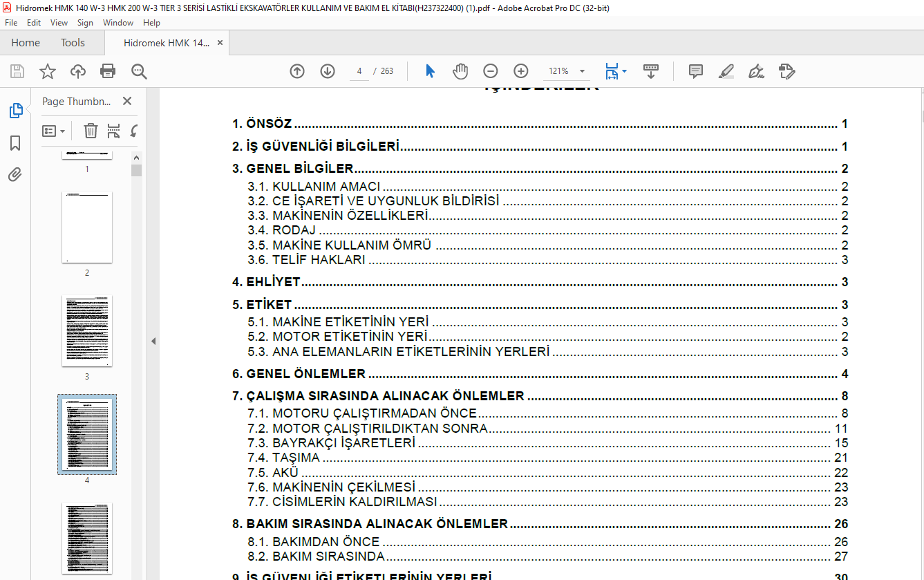Click entry 3.1. KULLANIM AMACI
This screenshot has height=580, width=924.
click(x=548, y=187)
